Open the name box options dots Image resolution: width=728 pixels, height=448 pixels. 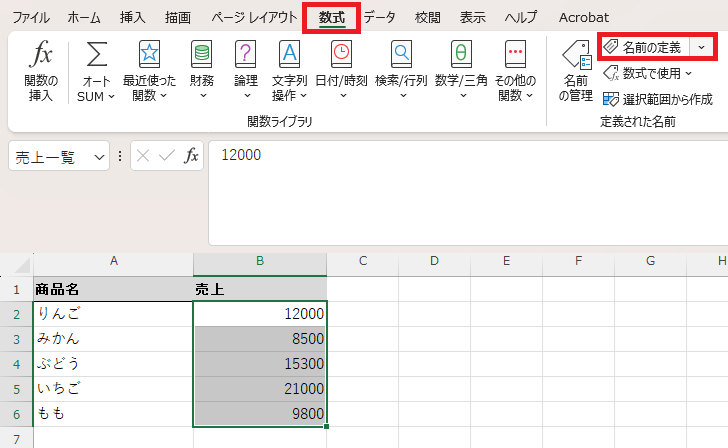[120, 156]
